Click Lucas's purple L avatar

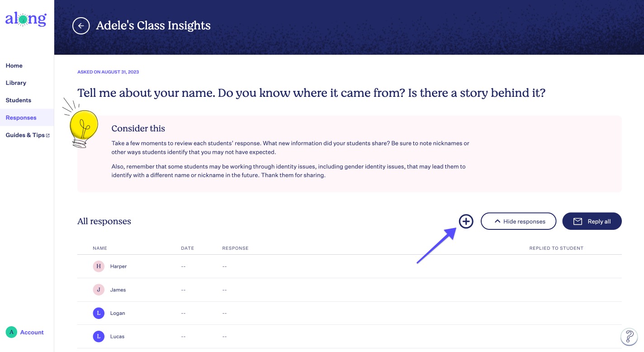[99, 337]
